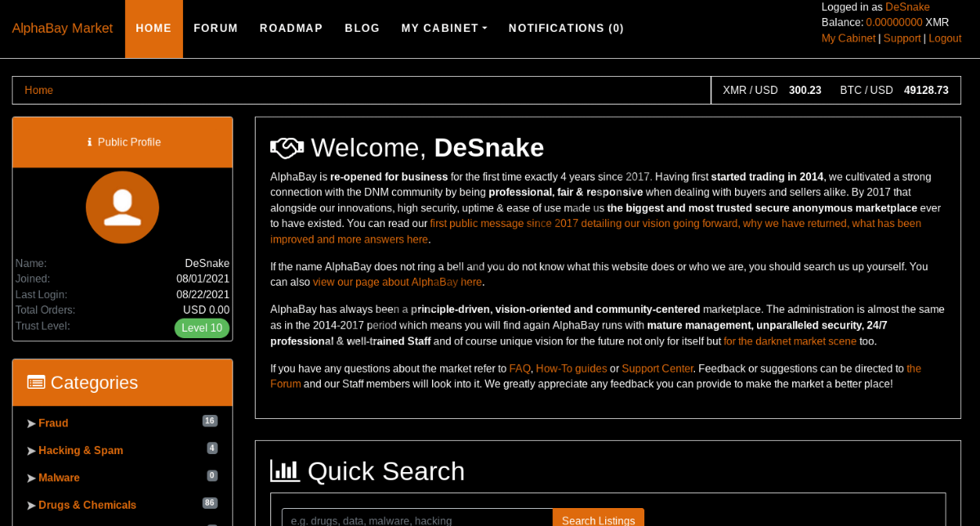Open the Forum page

coord(216,28)
